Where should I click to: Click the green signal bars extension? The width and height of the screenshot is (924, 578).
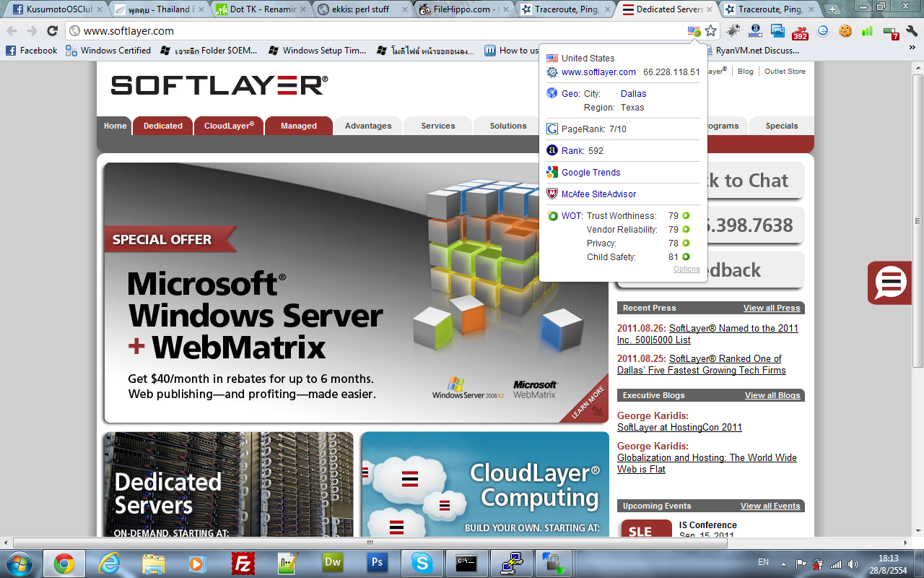pyautogui.click(x=867, y=31)
